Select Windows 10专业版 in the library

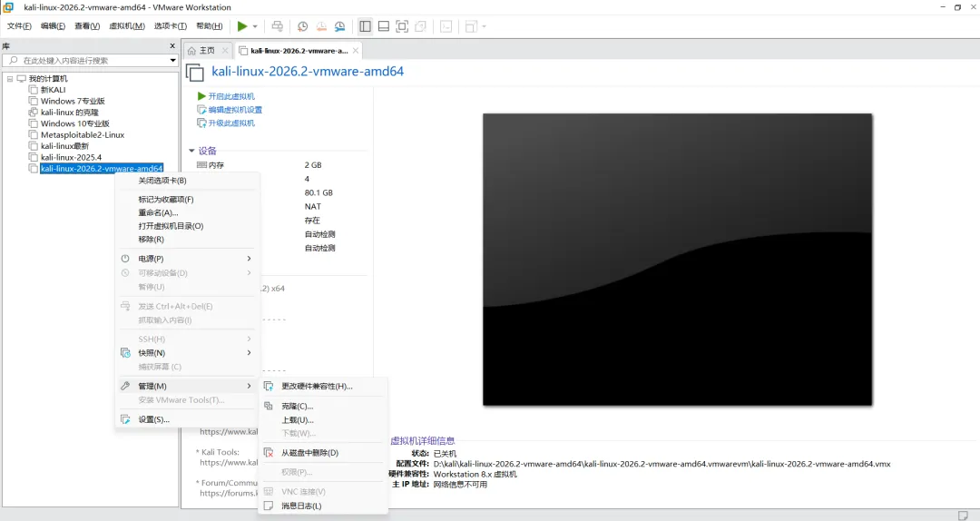click(75, 123)
